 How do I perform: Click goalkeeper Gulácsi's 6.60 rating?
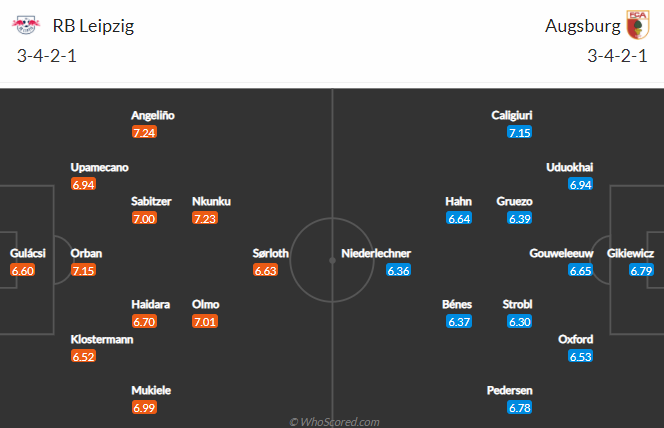23,271
